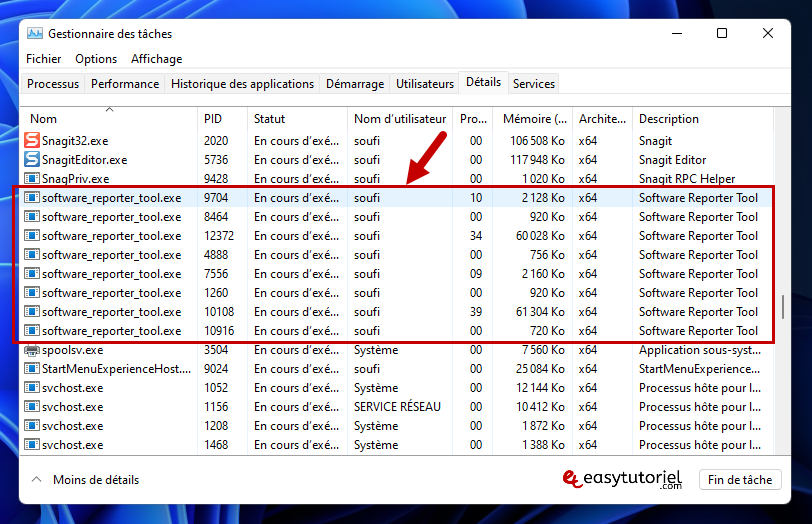Click memory value 7 560 Ko
The height and width of the screenshot is (524, 812).
543,350
